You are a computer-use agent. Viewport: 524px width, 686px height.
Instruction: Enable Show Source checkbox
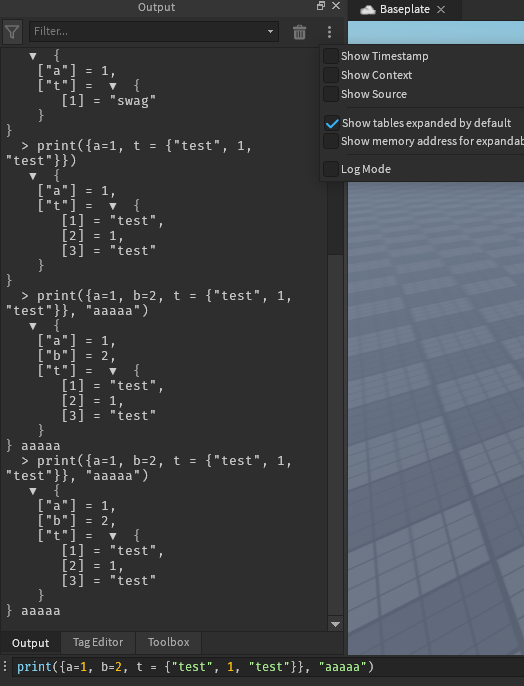[331, 94]
